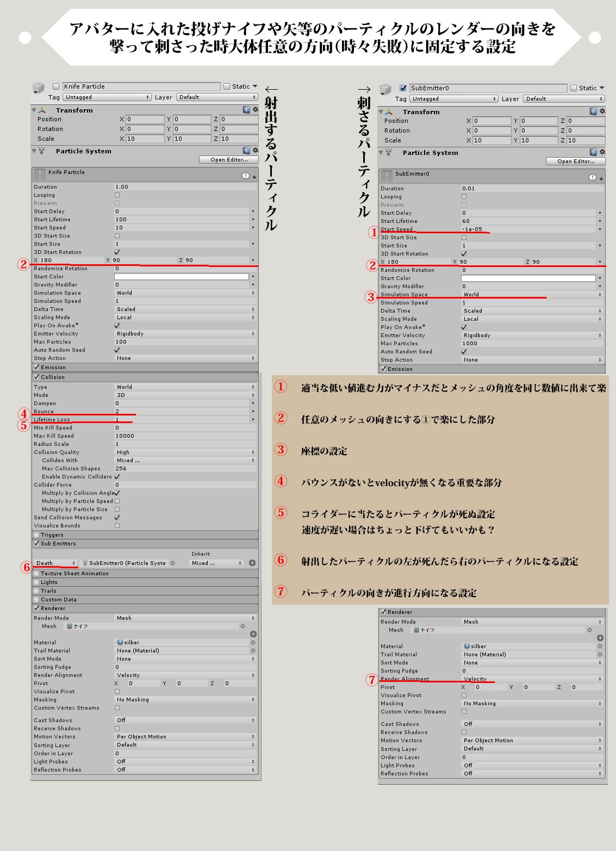Open object picker for SubEmitter0 sub emitter field
Image resolution: width=616 pixels, height=851 pixels.
point(172,563)
